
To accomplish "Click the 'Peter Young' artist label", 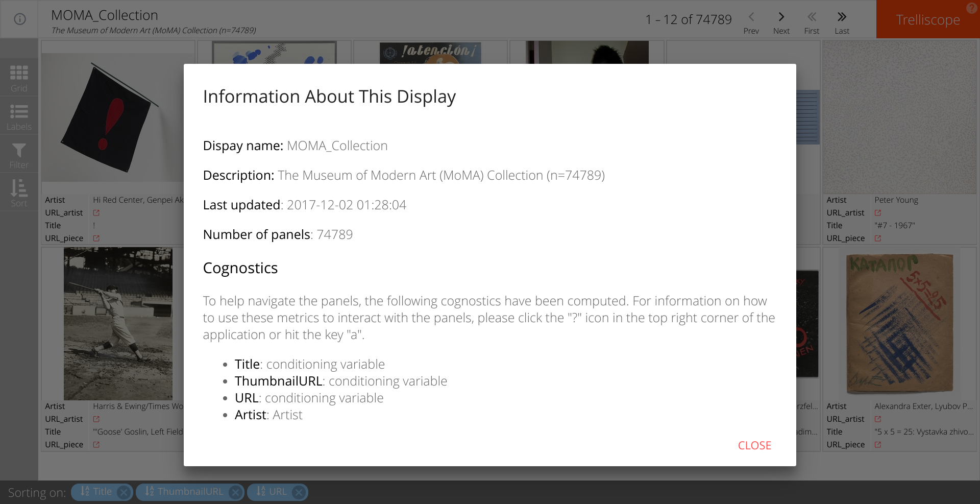I will click(896, 200).
